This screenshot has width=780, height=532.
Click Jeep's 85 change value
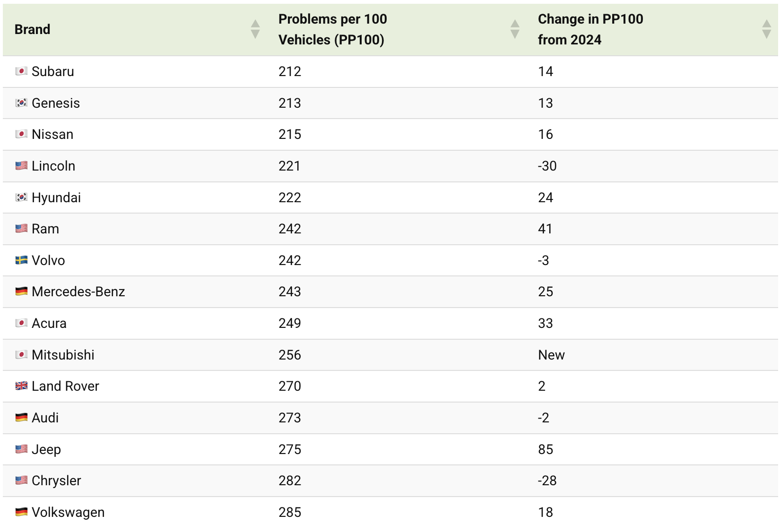point(546,449)
